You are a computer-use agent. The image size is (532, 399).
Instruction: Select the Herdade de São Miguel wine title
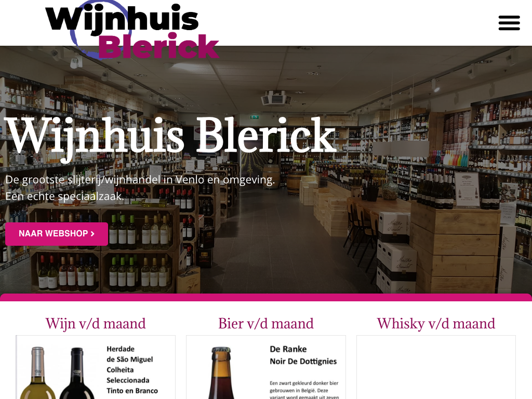pos(132,370)
